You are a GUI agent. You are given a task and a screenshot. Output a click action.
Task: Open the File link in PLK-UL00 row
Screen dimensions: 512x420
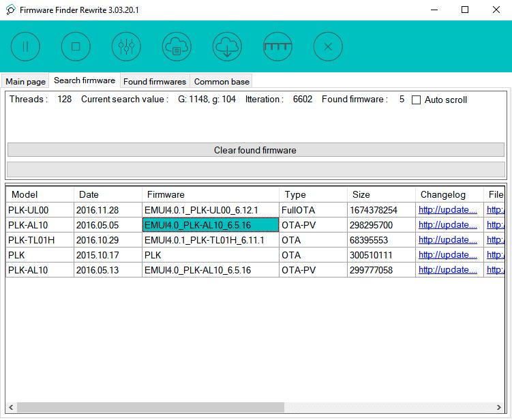(496, 210)
